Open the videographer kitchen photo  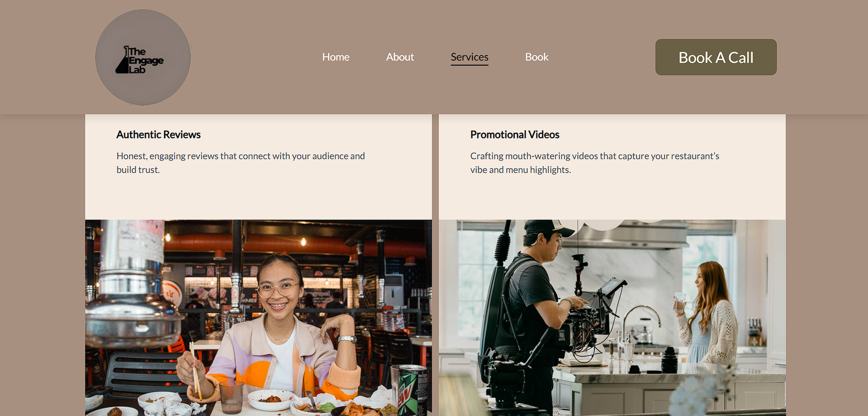[x=612, y=318]
